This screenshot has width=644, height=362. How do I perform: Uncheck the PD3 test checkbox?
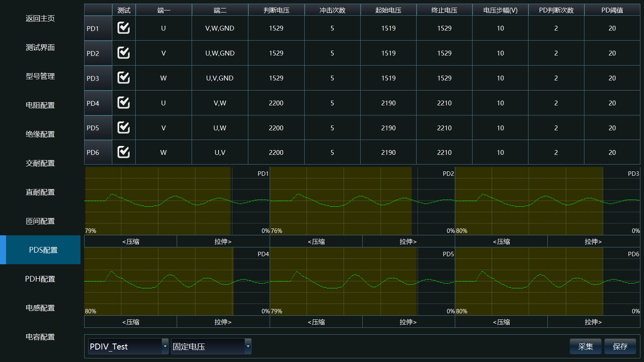(x=124, y=78)
